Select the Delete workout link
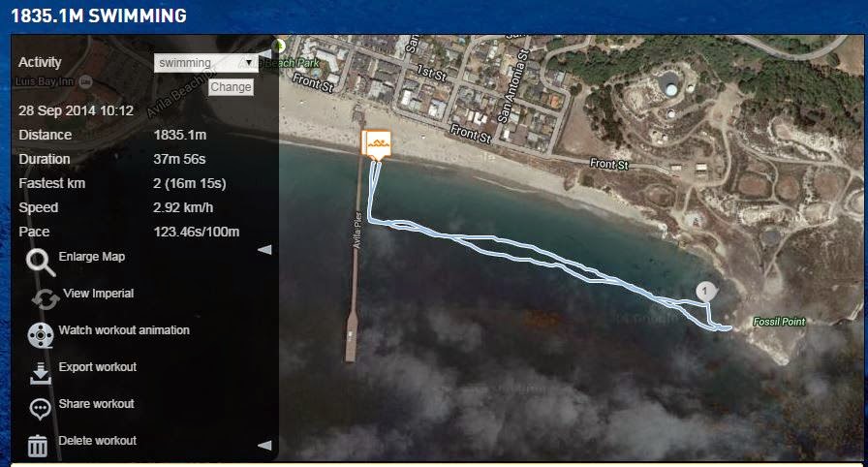This screenshot has height=467, width=868. 98,441
